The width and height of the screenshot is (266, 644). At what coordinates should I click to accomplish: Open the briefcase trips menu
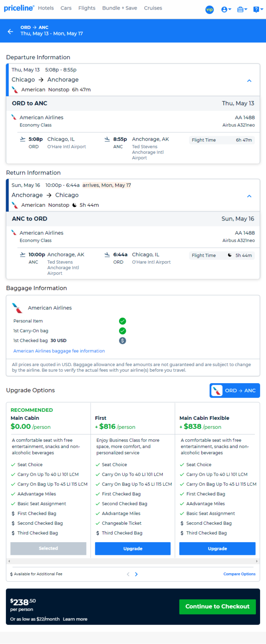tap(242, 10)
